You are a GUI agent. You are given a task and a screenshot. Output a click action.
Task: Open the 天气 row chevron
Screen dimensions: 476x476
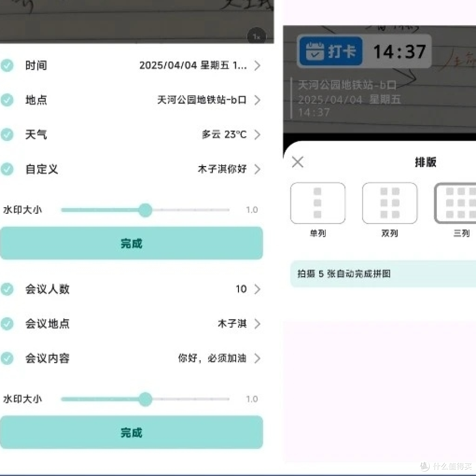point(257,134)
